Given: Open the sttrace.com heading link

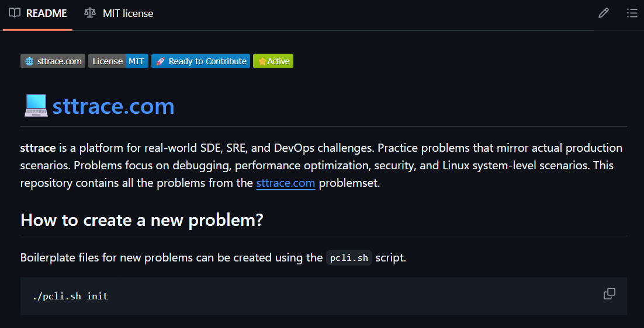Looking at the screenshot, I should point(113,106).
